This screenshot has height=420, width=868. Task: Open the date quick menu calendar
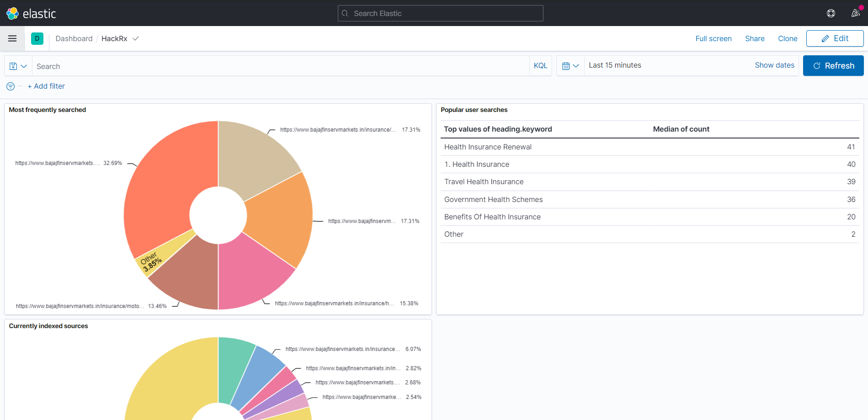click(x=570, y=66)
